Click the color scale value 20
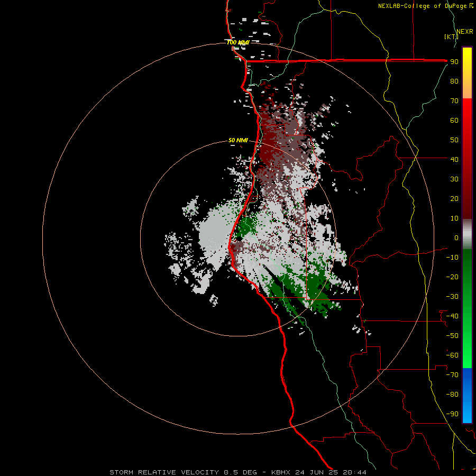 tap(454, 198)
